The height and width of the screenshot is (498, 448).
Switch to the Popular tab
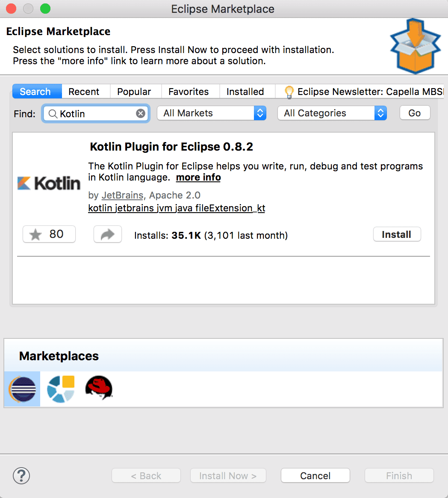click(134, 91)
